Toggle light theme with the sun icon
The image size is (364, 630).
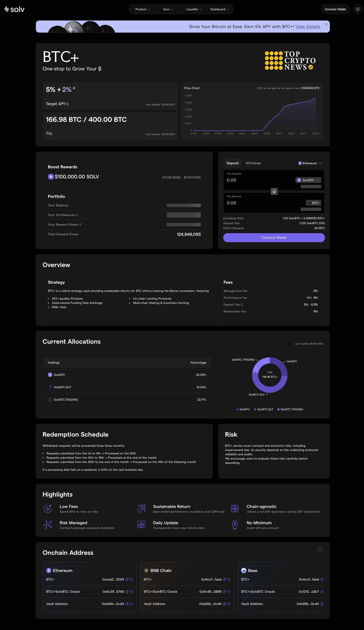(358, 9)
